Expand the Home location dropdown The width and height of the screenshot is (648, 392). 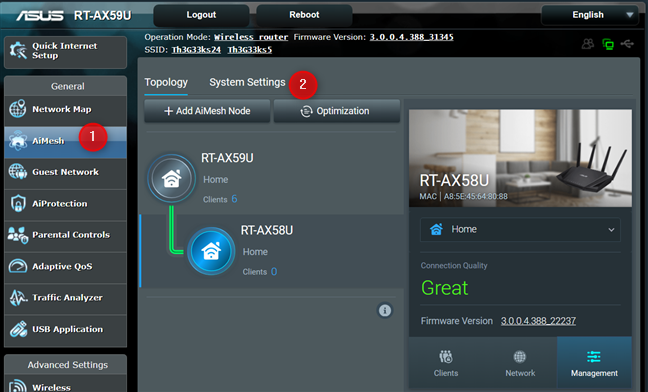(x=520, y=229)
